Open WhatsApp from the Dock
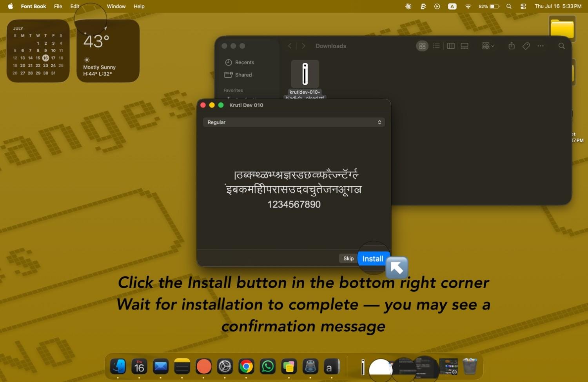The height and width of the screenshot is (382, 588). click(268, 367)
